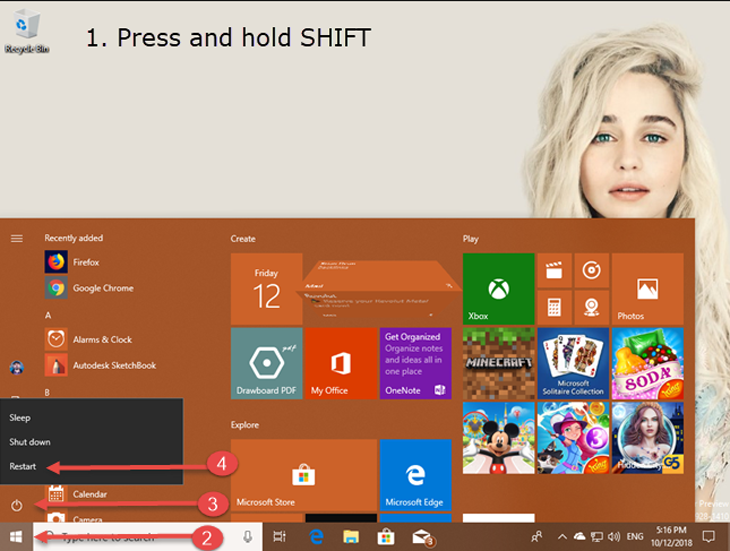Screen dimensions: 730x551
Task: Open Autodesk SketchBook app
Action: click(x=101, y=365)
